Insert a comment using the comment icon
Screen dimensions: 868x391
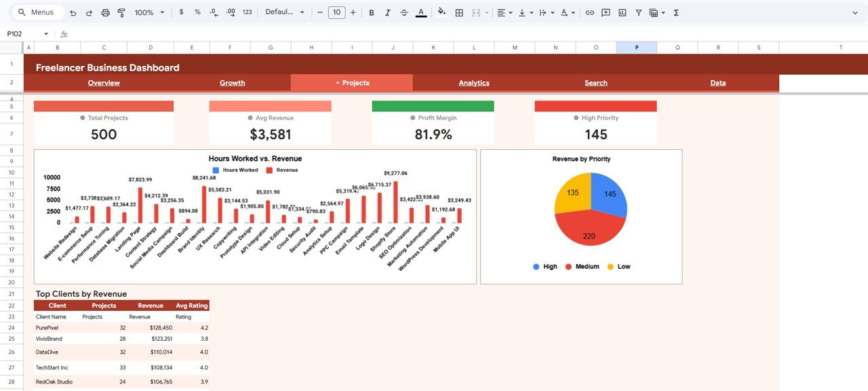click(x=606, y=12)
